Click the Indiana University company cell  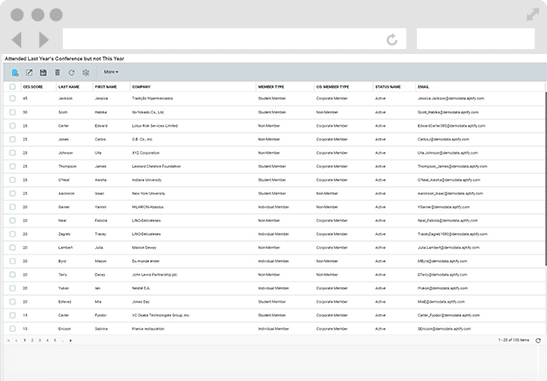(x=147, y=180)
